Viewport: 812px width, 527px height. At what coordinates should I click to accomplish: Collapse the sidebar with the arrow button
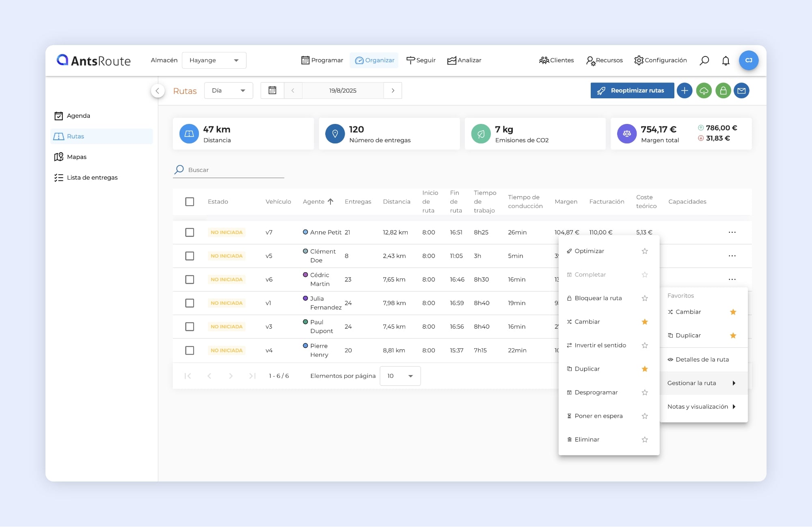158,91
